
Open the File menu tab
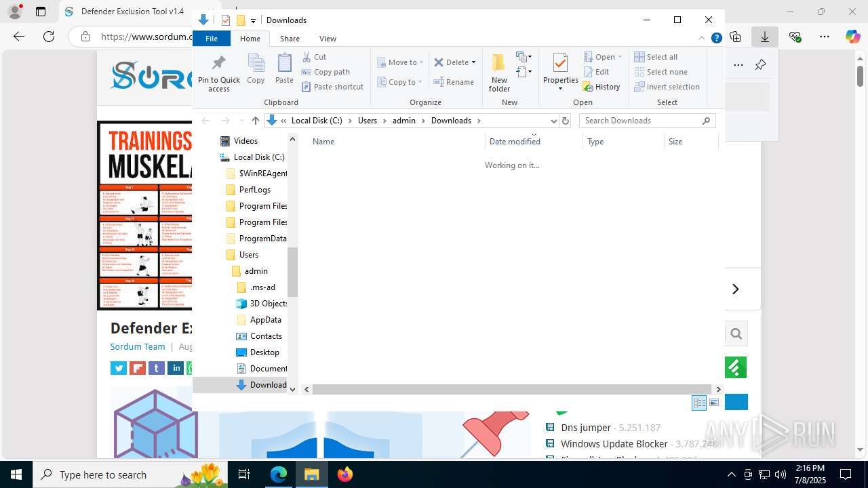pos(212,39)
